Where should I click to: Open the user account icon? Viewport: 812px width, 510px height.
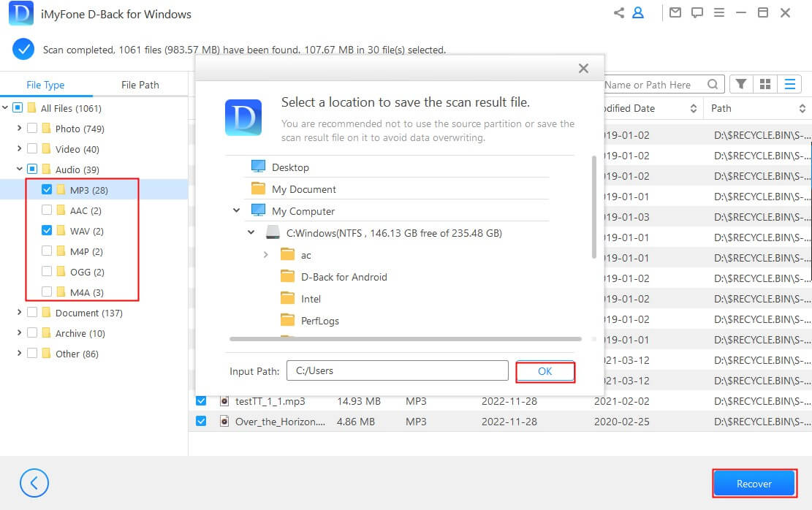pyautogui.click(x=638, y=13)
